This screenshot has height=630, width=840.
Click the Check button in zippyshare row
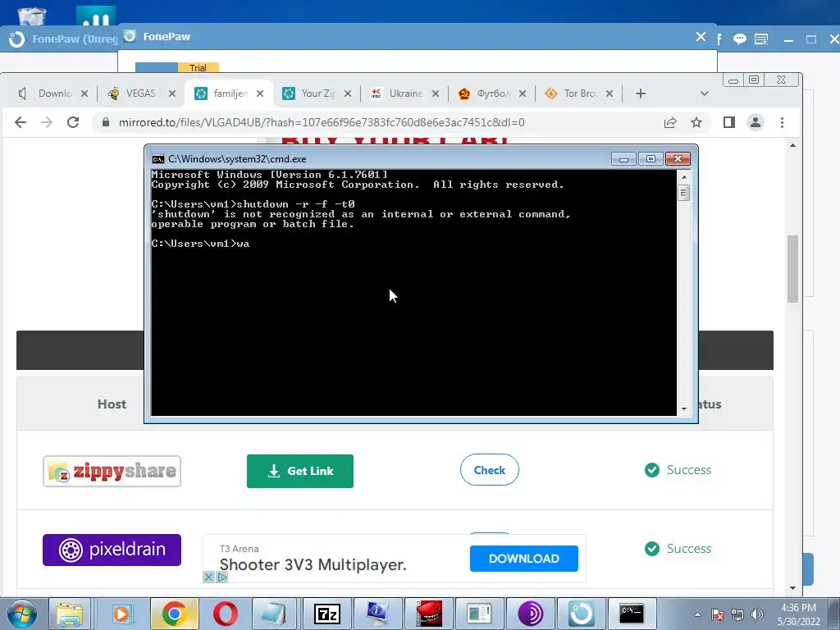point(489,470)
